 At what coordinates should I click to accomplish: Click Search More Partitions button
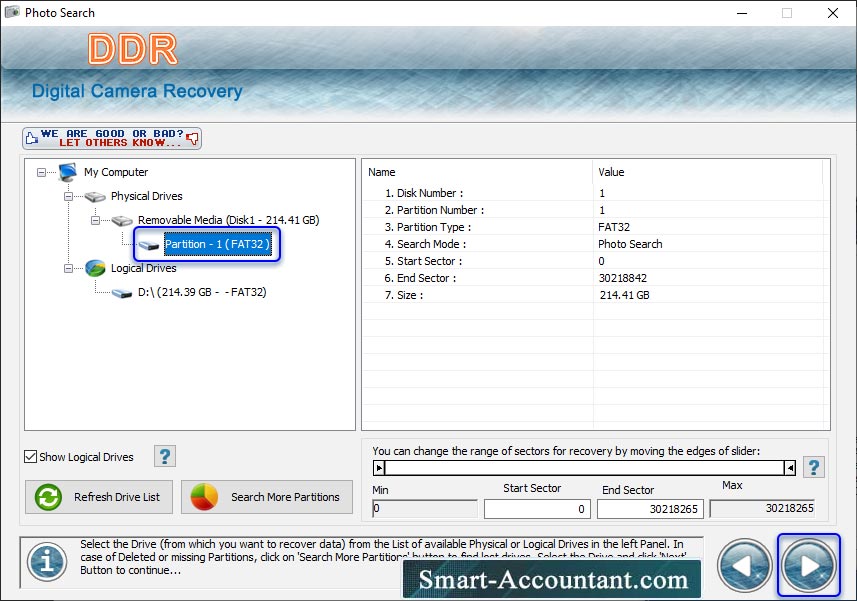tap(267, 497)
